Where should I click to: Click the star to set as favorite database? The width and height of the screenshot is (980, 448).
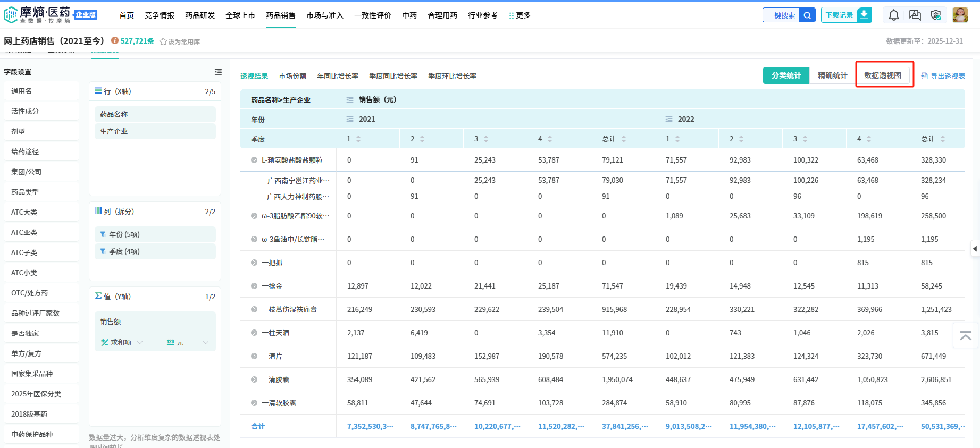click(163, 41)
